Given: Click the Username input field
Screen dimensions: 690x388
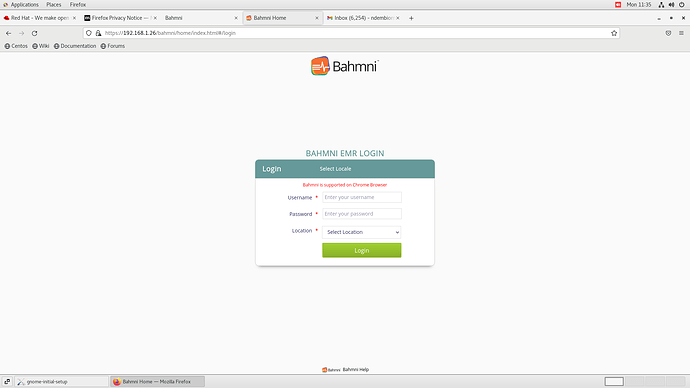Looking at the screenshot, I should [362, 197].
